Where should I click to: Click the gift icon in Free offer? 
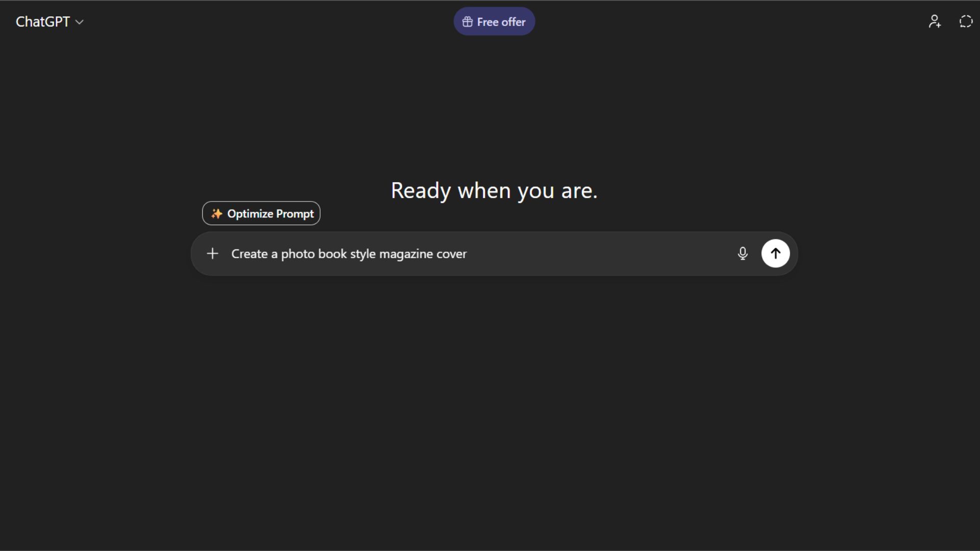(467, 22)
